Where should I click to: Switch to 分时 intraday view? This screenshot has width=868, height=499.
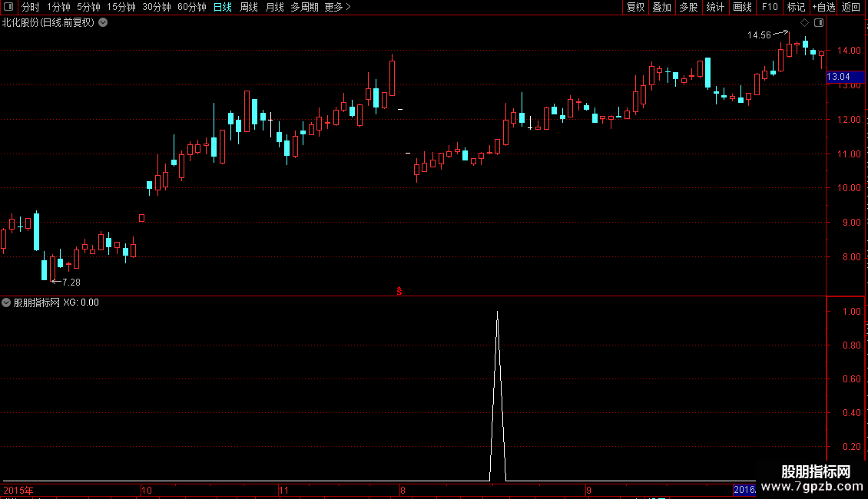point(31,7)
